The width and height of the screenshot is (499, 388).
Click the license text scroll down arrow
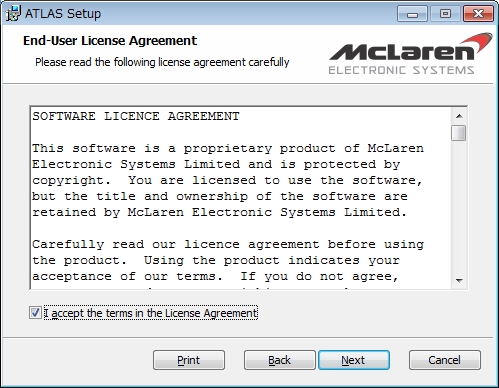(x=459, y=280)
